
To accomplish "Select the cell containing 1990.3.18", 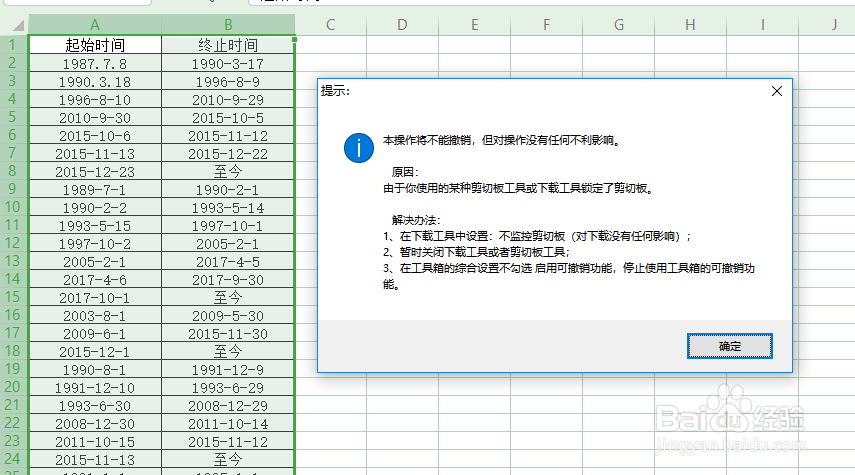I will [x=95, y=81].
